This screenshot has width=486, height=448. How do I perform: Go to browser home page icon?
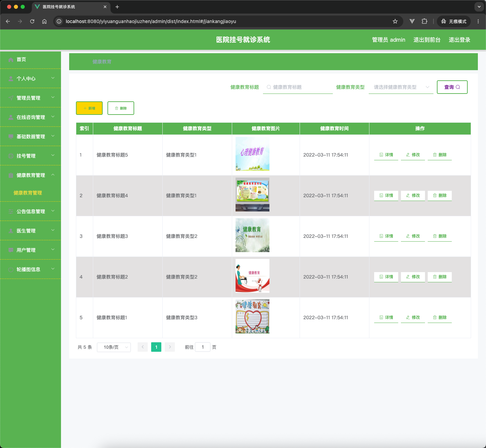44,21
